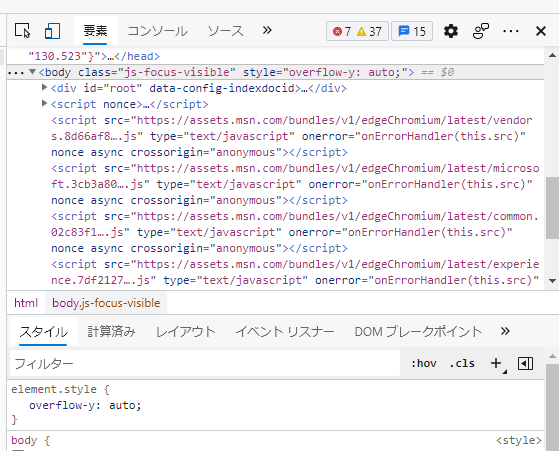Click the auto value in element.style
The image size is (559, 451).
tap(122, 405)
